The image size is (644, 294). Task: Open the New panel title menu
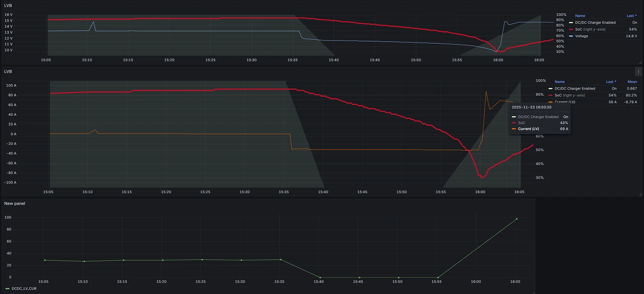tap(15, 203)
